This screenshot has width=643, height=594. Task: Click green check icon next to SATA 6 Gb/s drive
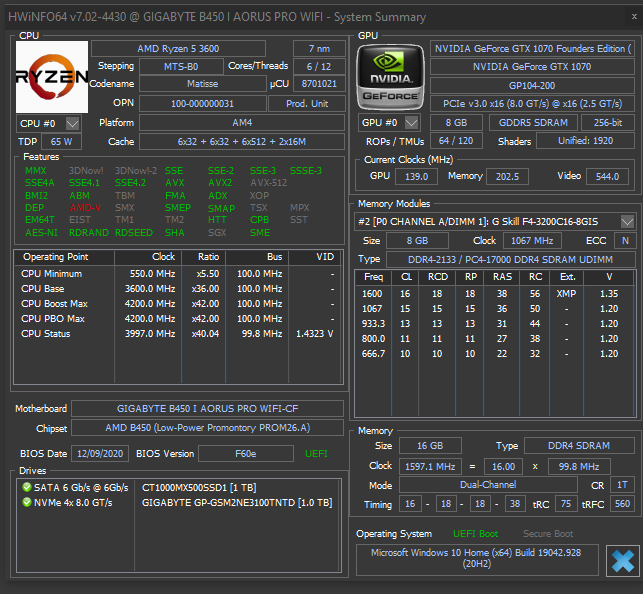click(27, 487)
